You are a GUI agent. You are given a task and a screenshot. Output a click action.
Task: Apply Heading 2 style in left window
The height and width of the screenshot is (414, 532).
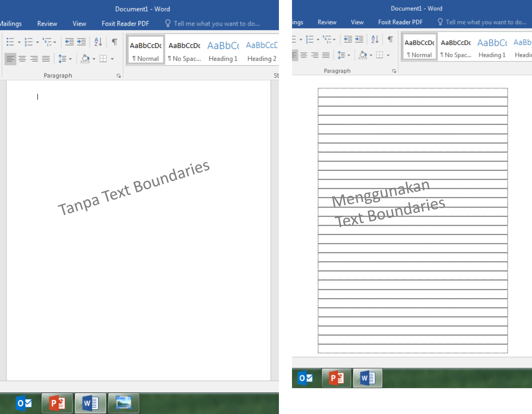(262, 51)
